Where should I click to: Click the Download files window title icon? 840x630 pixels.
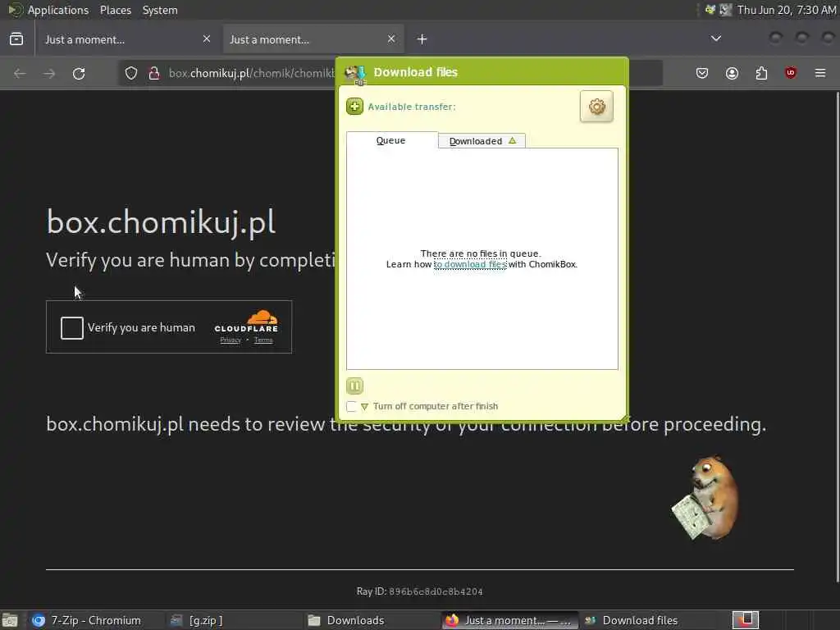click(x=355, y=74)
